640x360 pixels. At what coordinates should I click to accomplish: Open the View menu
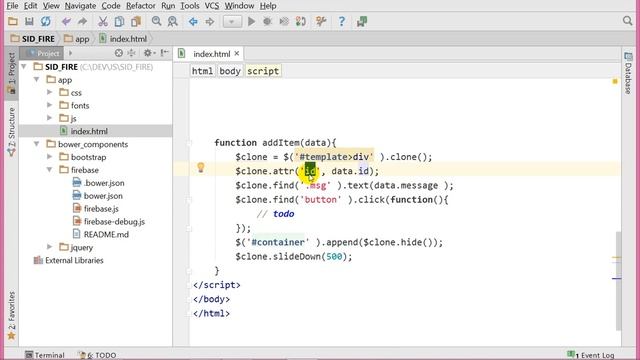point(51,6)
